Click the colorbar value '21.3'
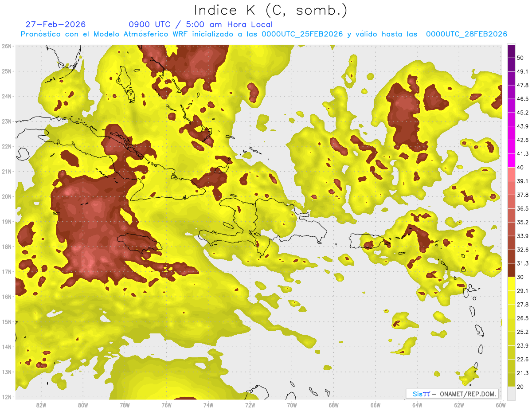The width and height of the screenshot is (532, 411). click(x=522, y=373)
